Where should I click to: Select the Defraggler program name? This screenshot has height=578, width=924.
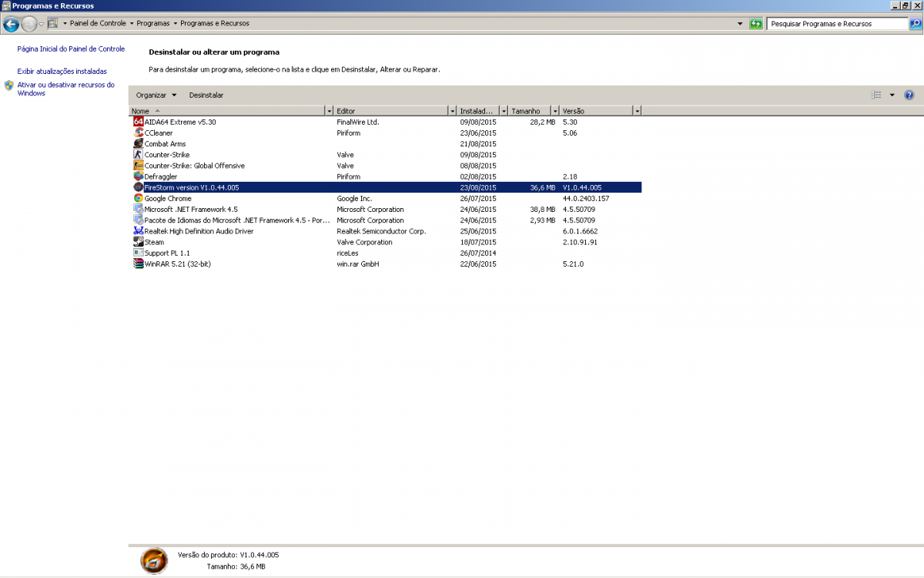click(161, 176)
